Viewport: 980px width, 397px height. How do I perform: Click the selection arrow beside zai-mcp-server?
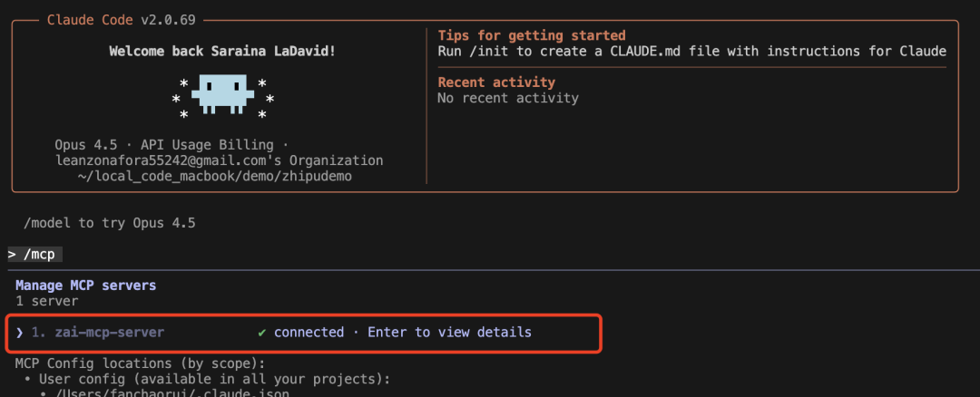20,333
